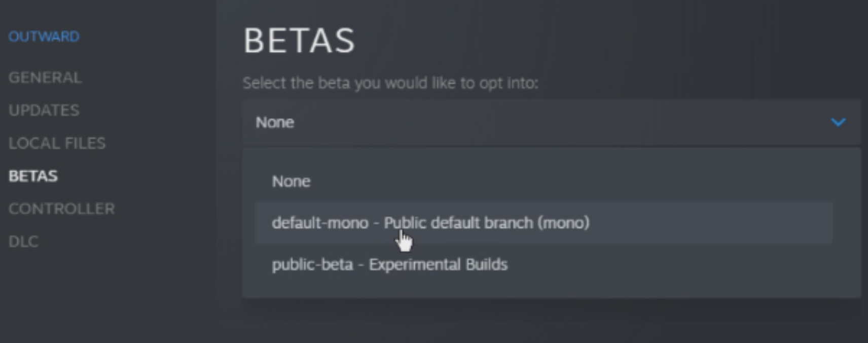Click 'Public default branch (mono)' description text

coord(487,223)
